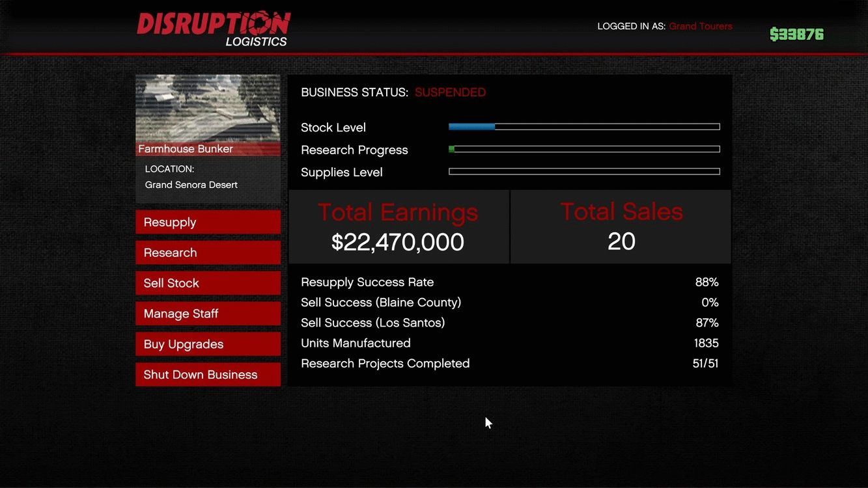
Task: Click the Farmhouse Bunker thumbnail image
Action: pos(208,108)
